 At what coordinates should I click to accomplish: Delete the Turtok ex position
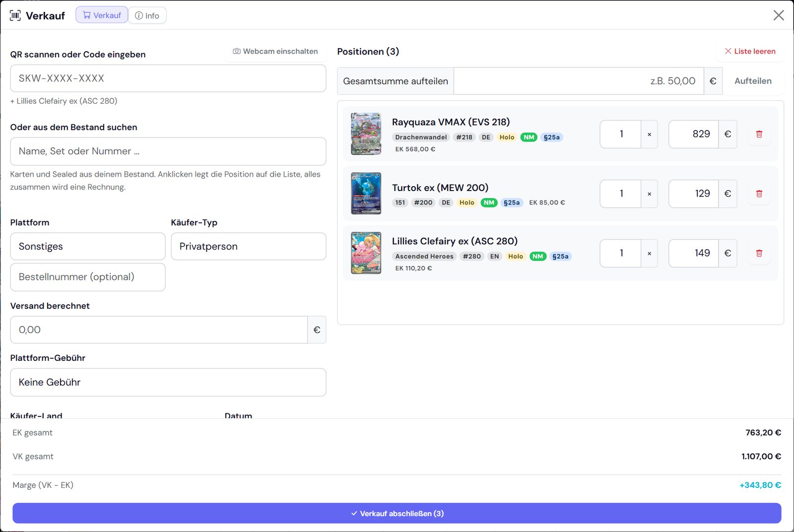[759, 194]
